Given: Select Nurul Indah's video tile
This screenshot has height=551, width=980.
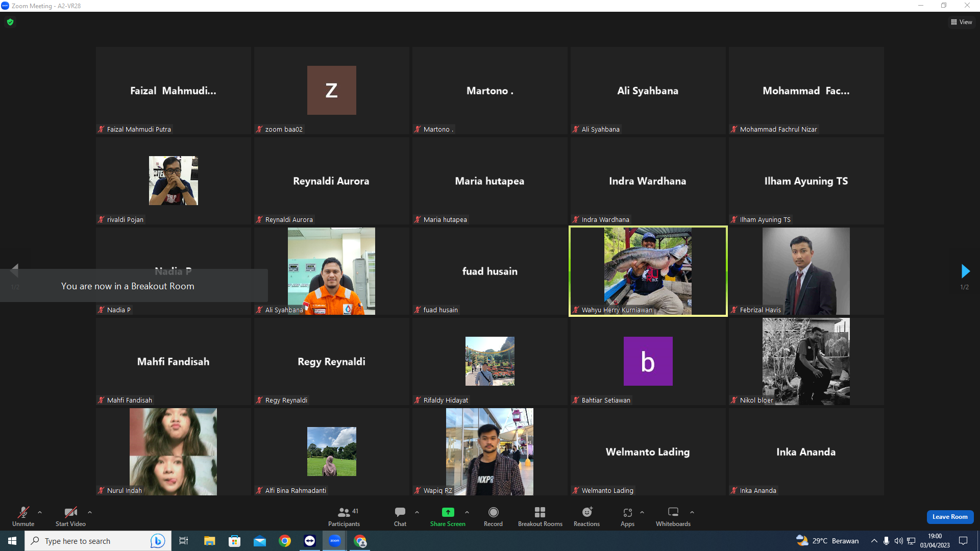Looking at the screenshot, I should click(174, 452).
